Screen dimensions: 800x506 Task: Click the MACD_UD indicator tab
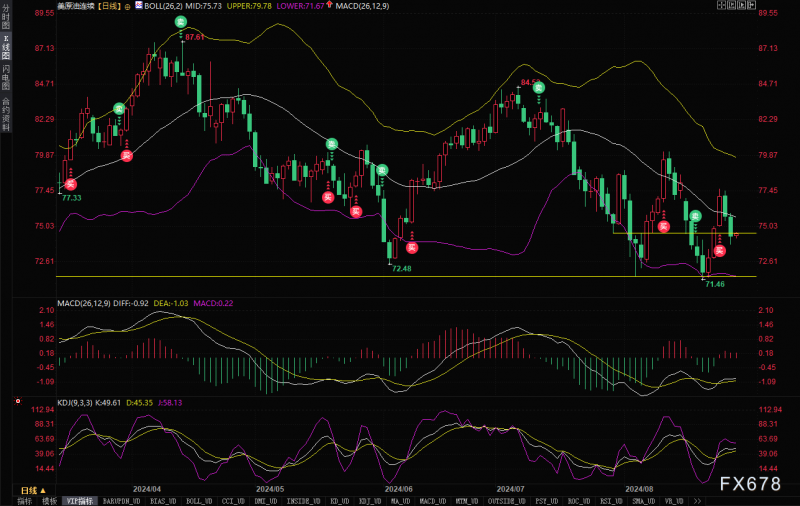tap(433, 501)
